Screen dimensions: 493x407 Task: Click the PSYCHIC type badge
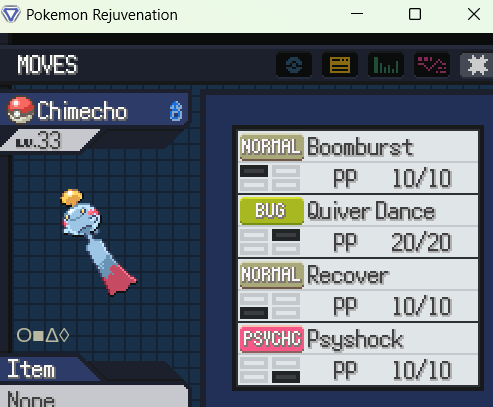pyautogui.click(x=272, y=339)
